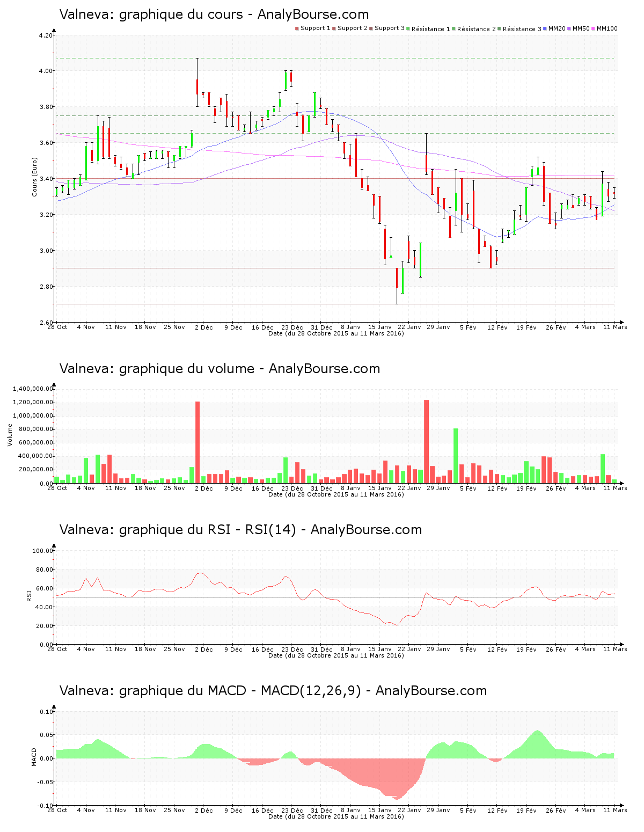Click '22 Janv' date under MACD chart

[409, 810]
